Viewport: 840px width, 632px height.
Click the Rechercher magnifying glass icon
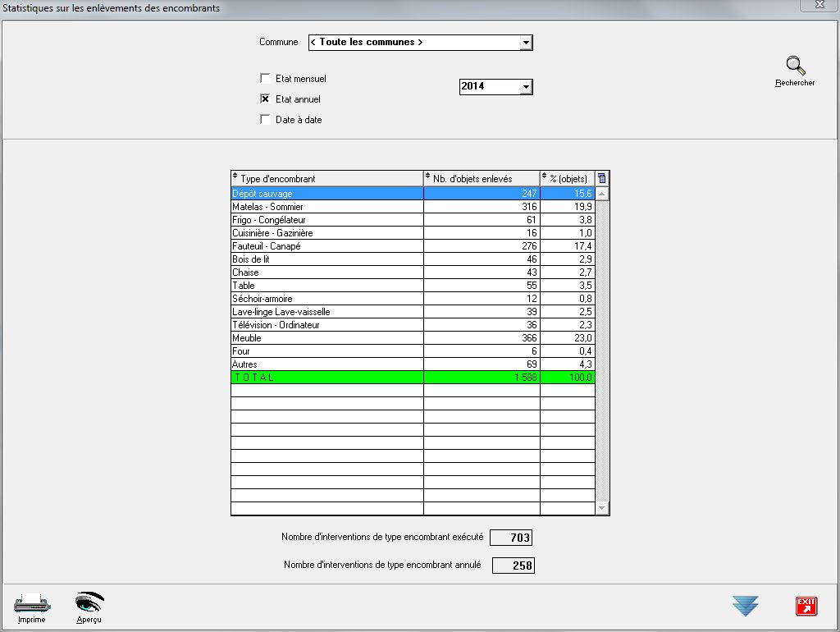click(794, 67)
